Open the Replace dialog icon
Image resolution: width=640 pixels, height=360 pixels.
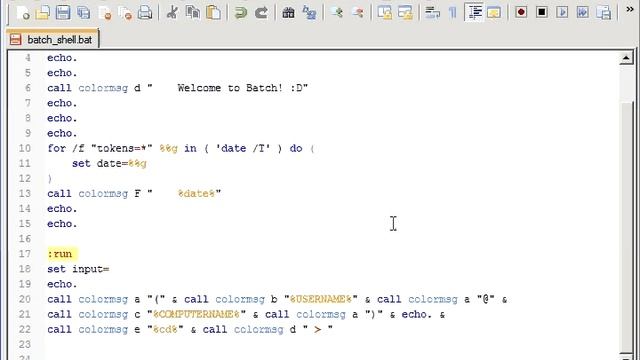coord(309,13)
